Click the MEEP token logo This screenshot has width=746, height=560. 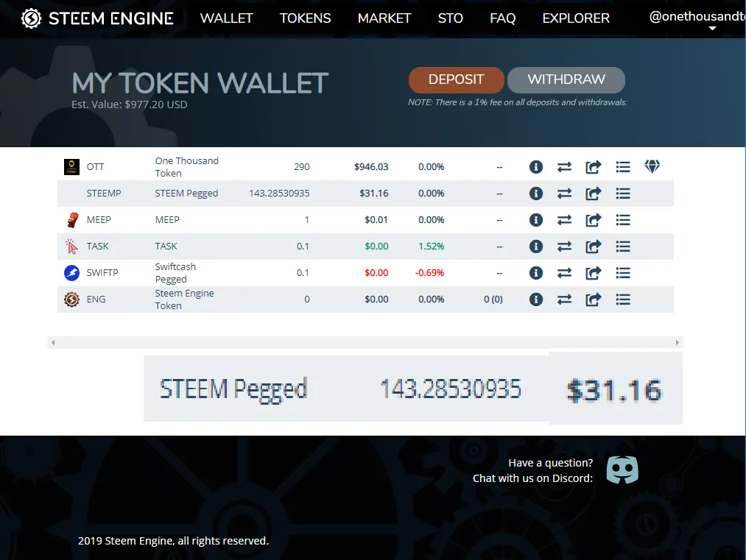coord(72,220)
